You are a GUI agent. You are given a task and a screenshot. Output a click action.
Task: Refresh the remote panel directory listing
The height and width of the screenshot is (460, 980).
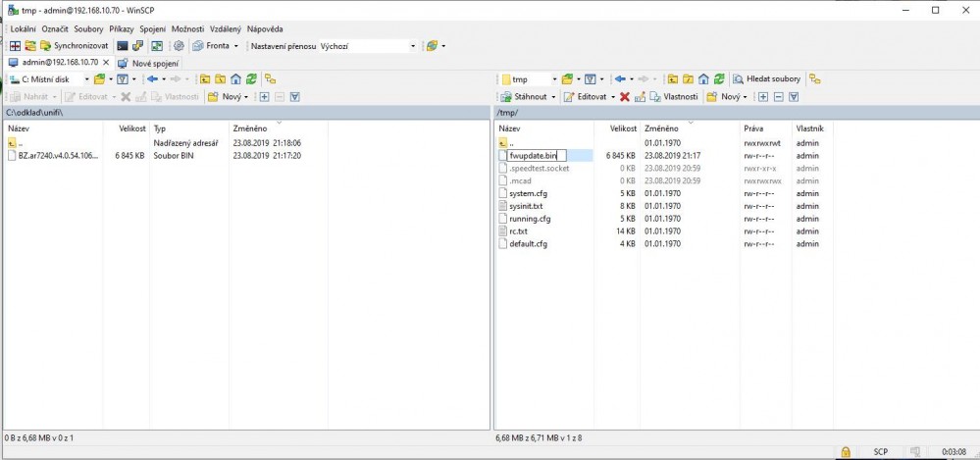pyautogui.click(x=719, y=79)
